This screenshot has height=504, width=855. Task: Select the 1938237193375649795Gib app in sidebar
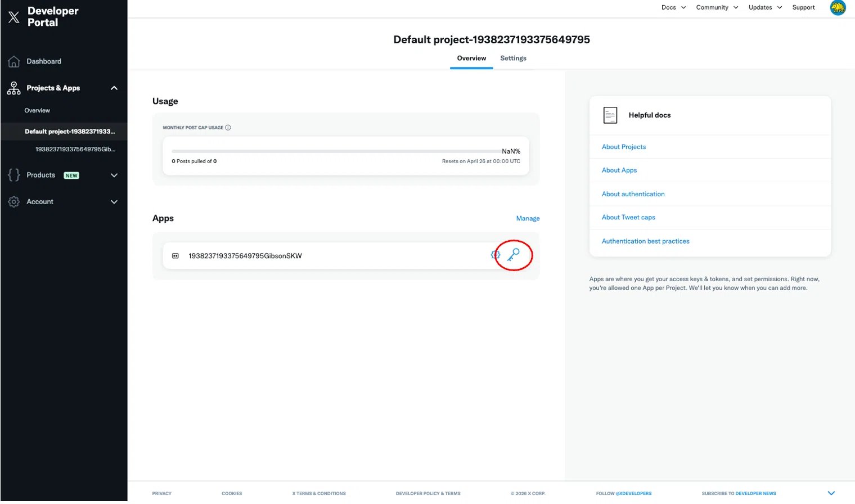point(75,150)
